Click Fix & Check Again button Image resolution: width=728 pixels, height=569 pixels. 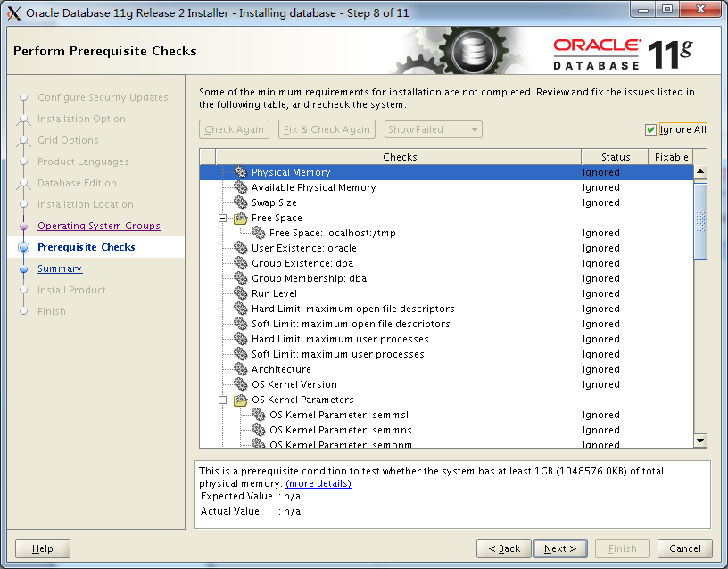pyautogui.click(x=327, y=129)
